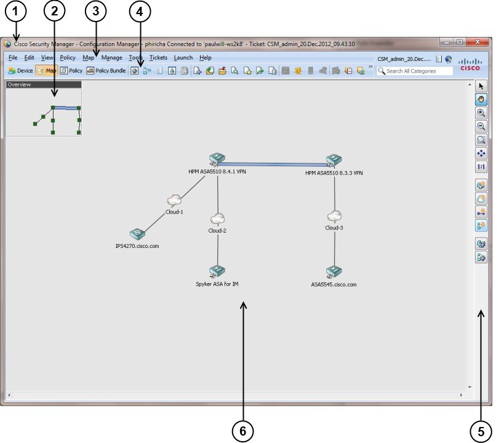Click the teal branching nodes toolbar icon
Screen dimensions: 504x443
tap(147, 71)
